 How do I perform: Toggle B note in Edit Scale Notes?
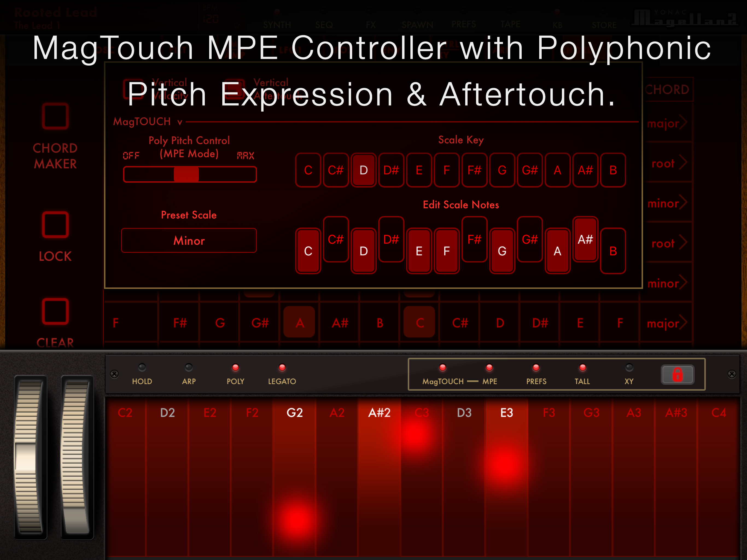pos(613,251)
